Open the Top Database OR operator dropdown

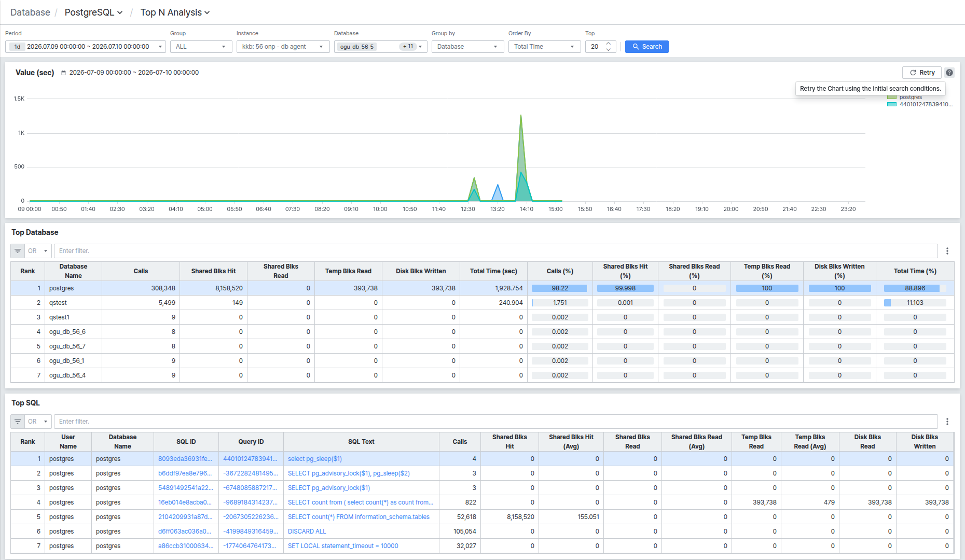coord(38,251)
